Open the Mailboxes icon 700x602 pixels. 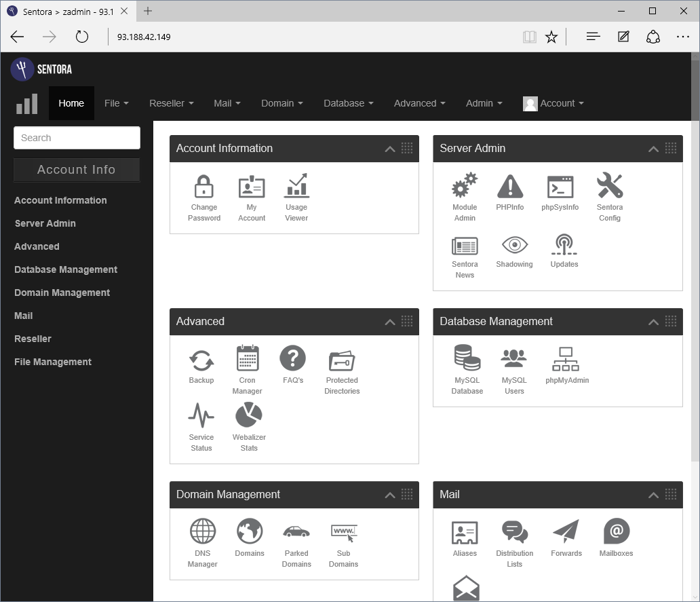click(615, 537)
